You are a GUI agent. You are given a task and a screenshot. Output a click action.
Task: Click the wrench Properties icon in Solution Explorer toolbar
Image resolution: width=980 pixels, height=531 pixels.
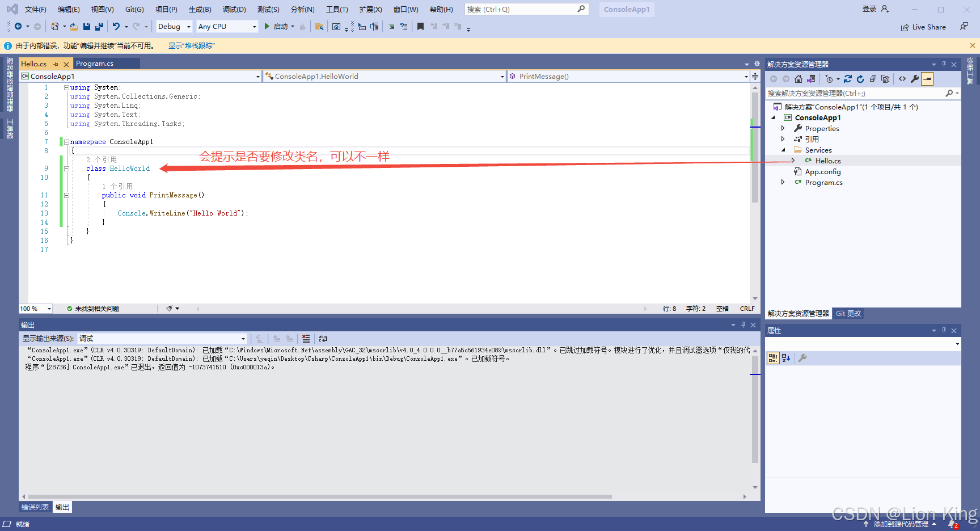[x=915, y=79]
